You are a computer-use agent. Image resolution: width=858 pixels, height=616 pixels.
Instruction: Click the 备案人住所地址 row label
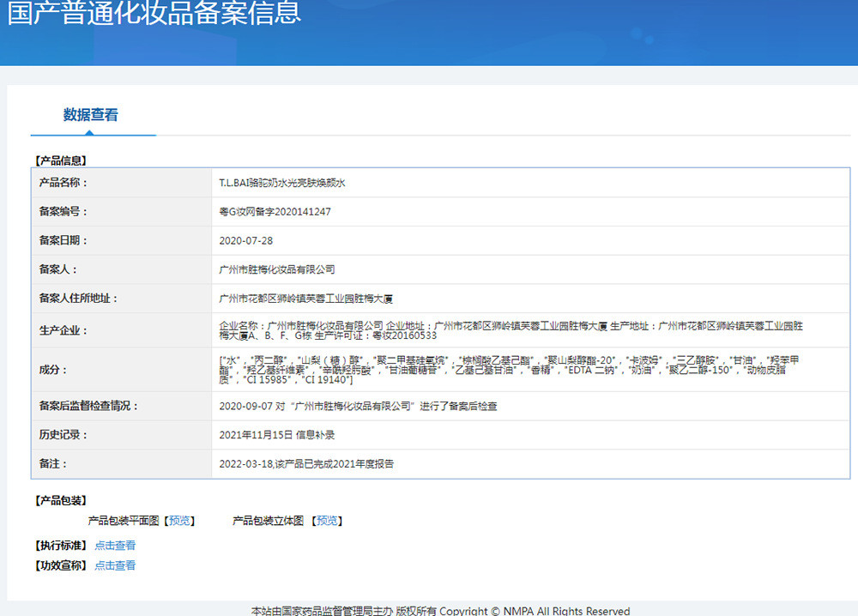[x=78, y=299]
